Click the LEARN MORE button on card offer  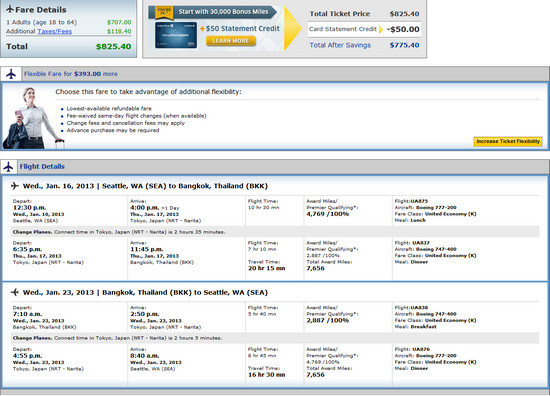[x=230, y=41]
